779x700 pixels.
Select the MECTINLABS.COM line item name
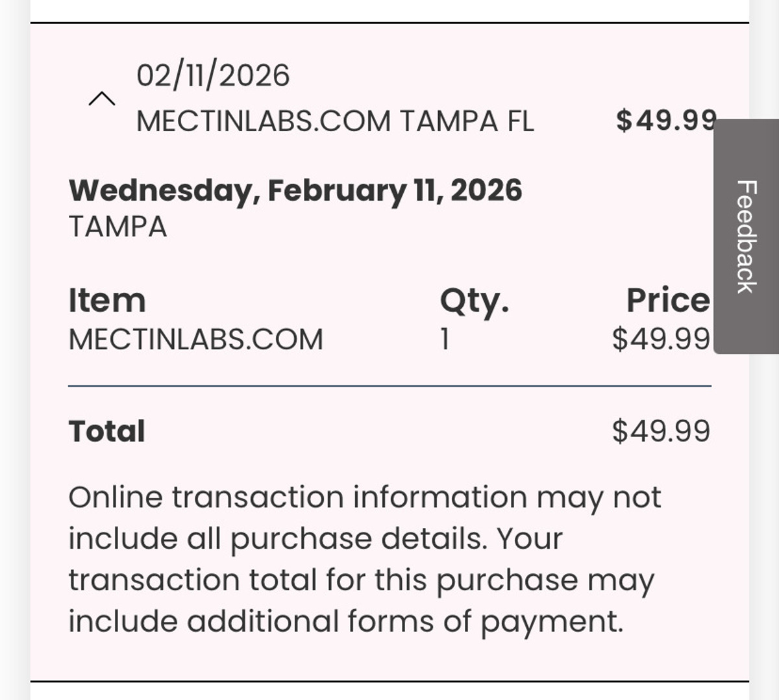pyautogui.click(x=195, y=340)
